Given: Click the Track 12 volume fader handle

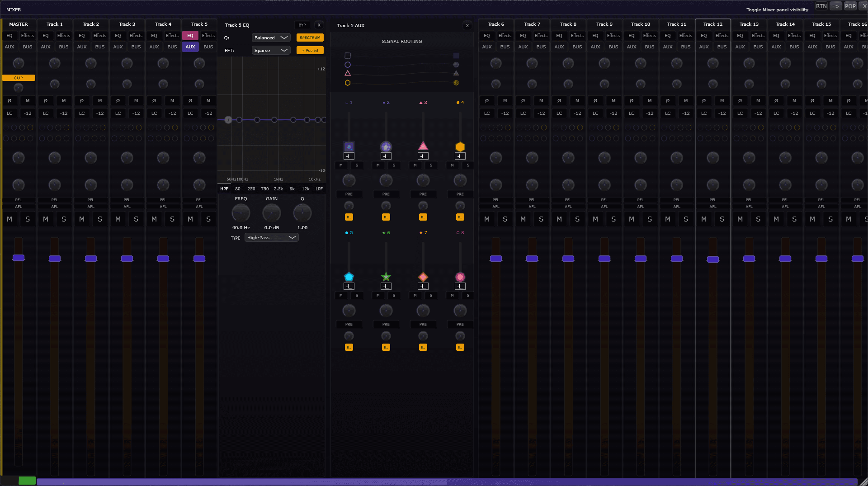Looking at the screenshot, I should (x=712, y=259).
